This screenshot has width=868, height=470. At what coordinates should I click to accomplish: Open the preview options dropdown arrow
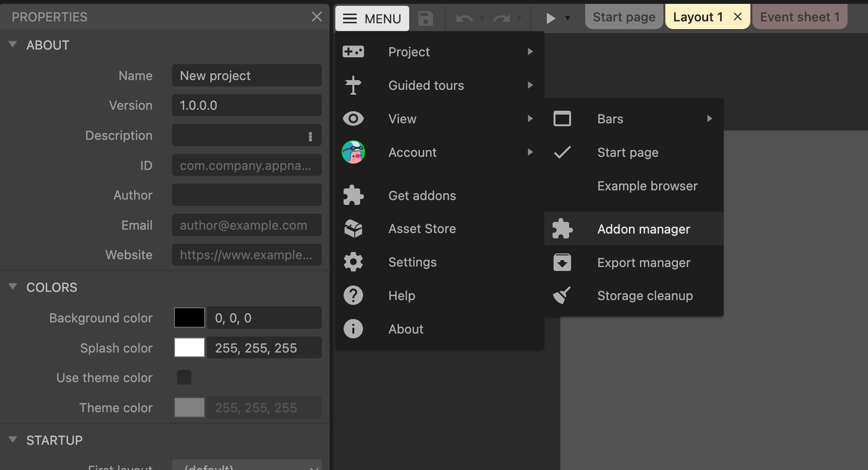pos(567,18)
